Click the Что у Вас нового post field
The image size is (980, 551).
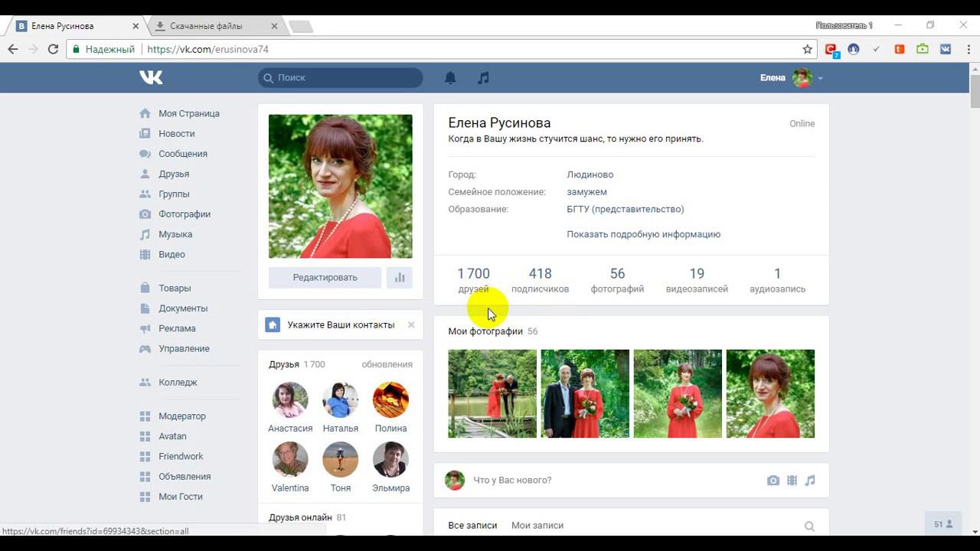coord(612,481)
